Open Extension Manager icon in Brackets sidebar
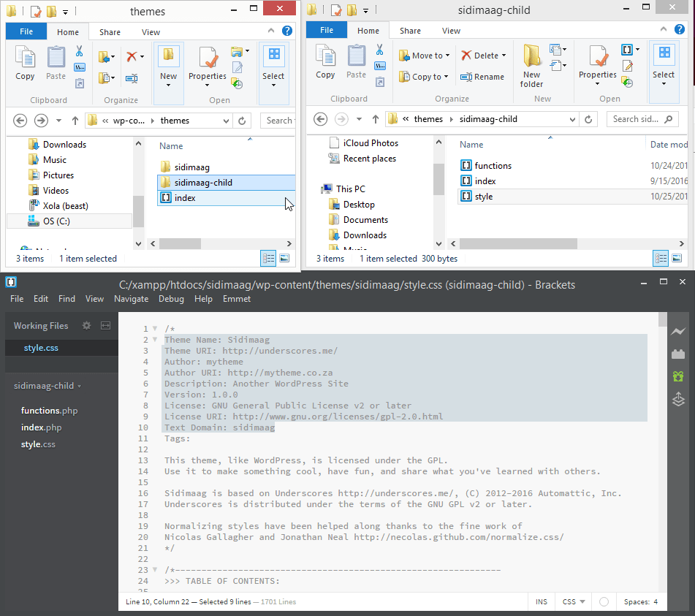This screenshot has width=695, height=616. tap(678, 354)
